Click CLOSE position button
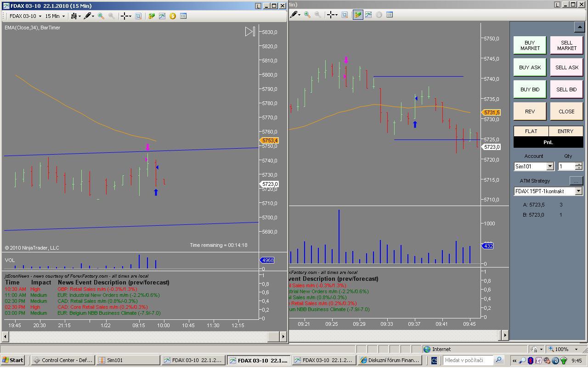The height and width of the screenshot is (368, 588). (567, 112)
